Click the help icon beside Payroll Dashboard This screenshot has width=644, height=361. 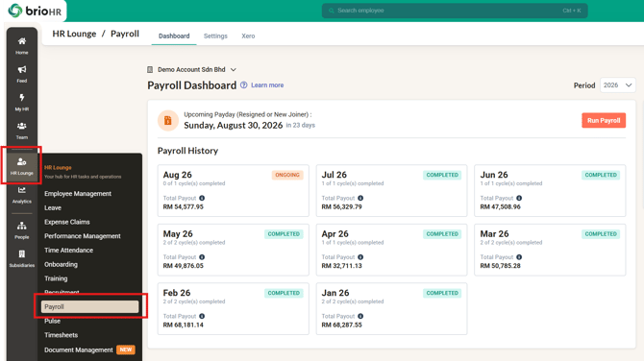click(x=243, y=84)
